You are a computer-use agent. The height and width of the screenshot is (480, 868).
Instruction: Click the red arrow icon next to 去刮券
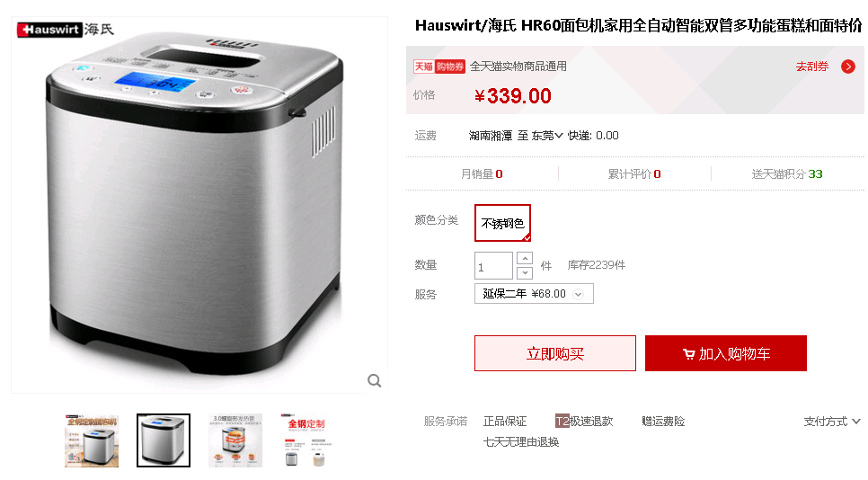(x=847, y=67)
